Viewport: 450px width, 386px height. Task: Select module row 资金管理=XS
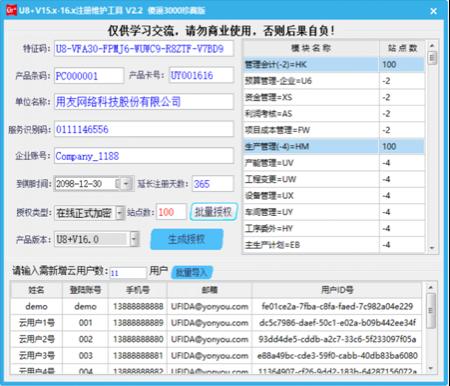click(x=334, y=97)
